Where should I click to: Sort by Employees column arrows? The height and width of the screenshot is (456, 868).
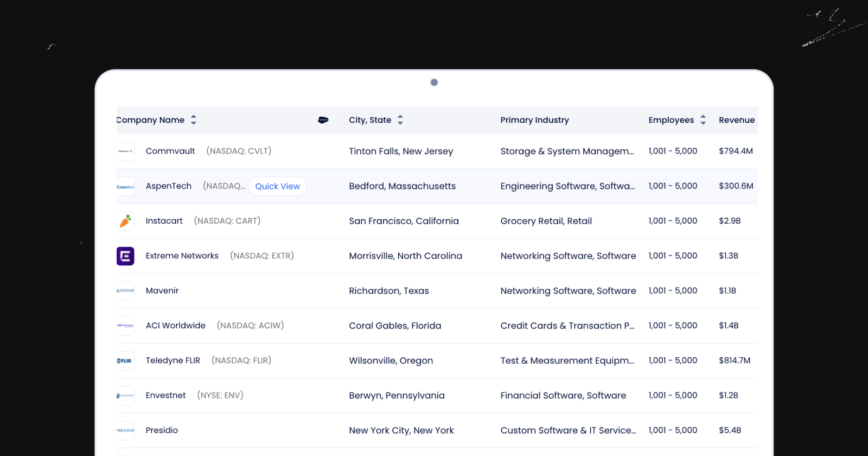click(703, 120)
